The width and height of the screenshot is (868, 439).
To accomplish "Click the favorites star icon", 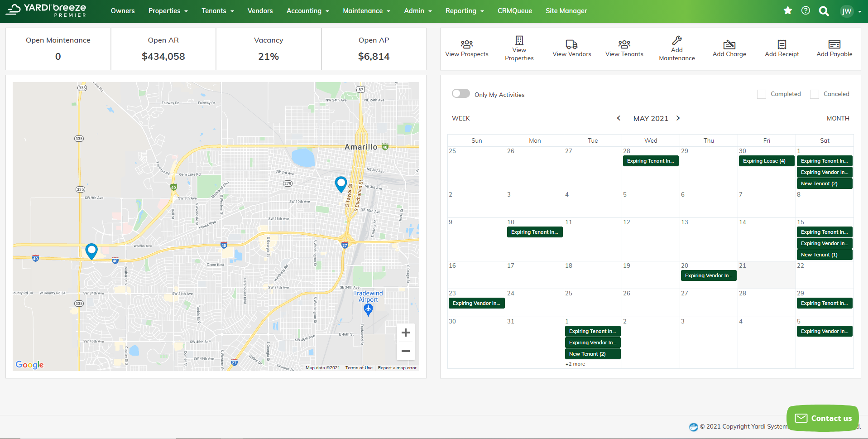I will tap(788, 11).
